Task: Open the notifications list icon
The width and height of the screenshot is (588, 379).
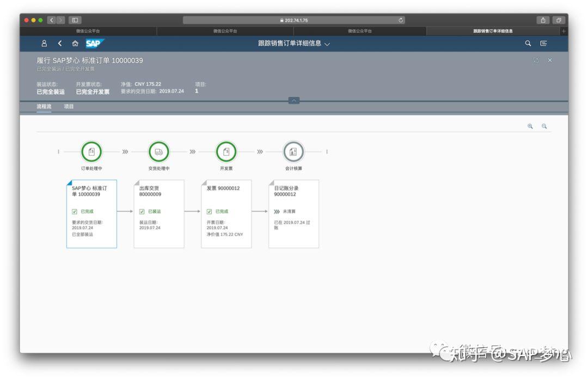Action: pyautogui.click(x=543, y=44)
